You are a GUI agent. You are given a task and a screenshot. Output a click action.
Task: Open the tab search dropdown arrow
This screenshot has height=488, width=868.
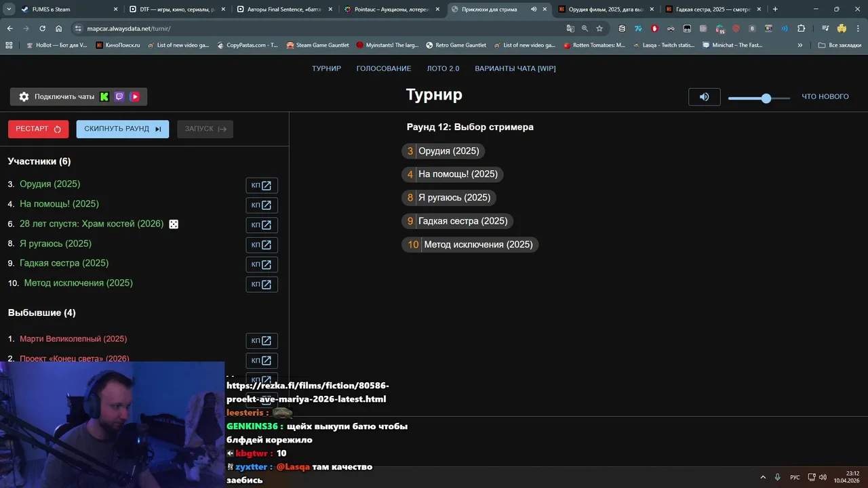9,9
